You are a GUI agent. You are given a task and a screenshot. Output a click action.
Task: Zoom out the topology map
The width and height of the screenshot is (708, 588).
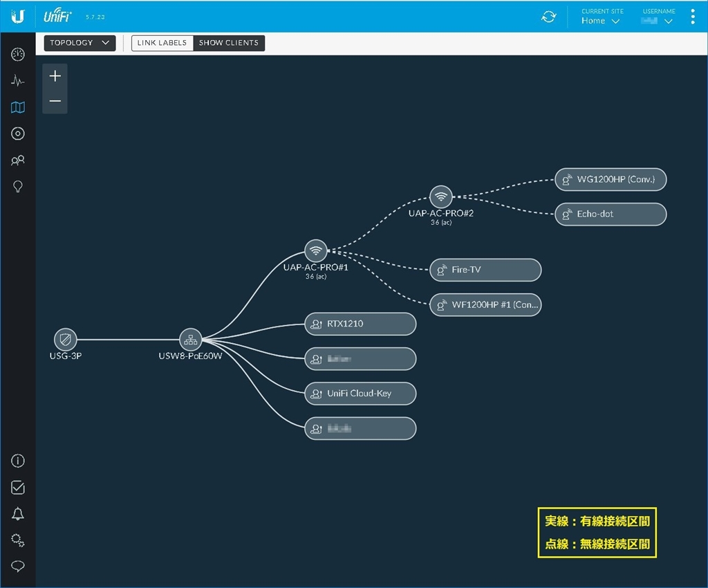(55, 101)
